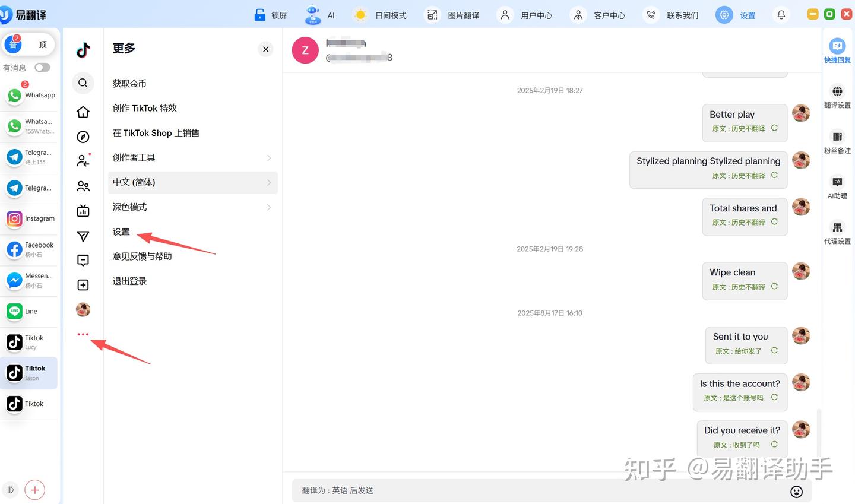Screen dimensions: 855x504
Task: Select 设置 from the 更多 menu
Action: click(x=121, y=232)
